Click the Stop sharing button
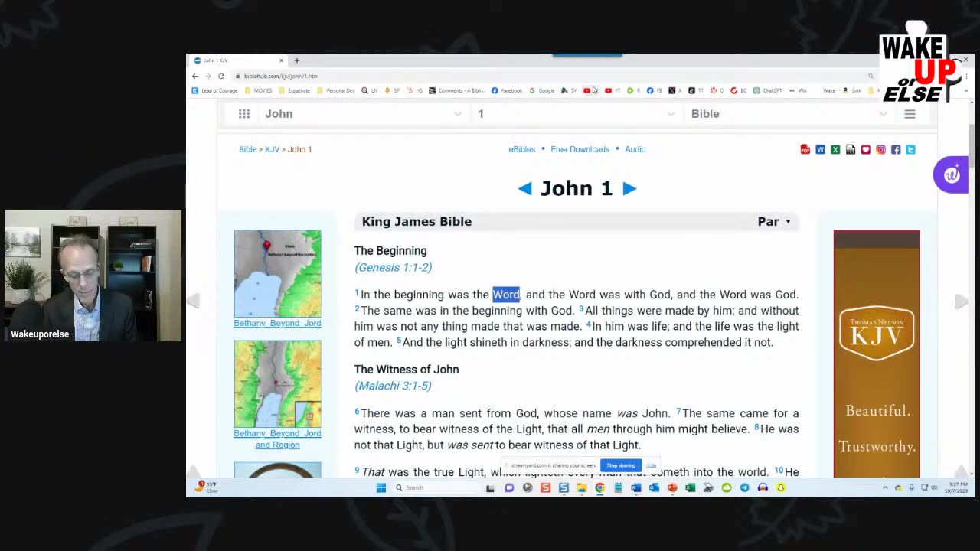The image size is (980, 551). (620, 465)
